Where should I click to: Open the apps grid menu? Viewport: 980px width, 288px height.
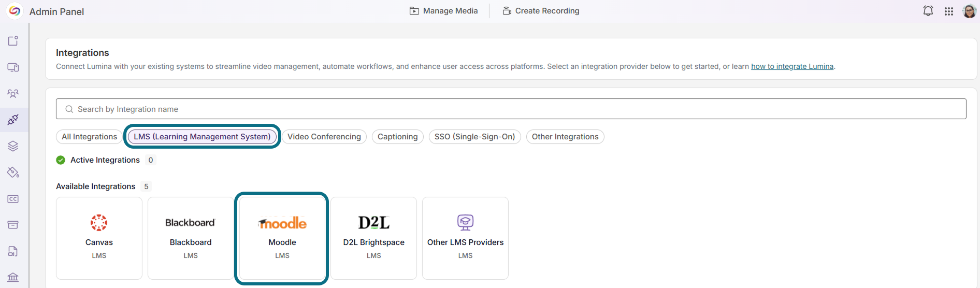pyautogui.click(x=949, y=11)
